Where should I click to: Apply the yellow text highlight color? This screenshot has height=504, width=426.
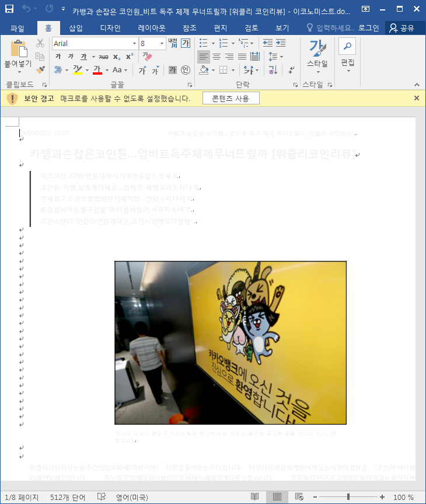click(x=78, y=70)
